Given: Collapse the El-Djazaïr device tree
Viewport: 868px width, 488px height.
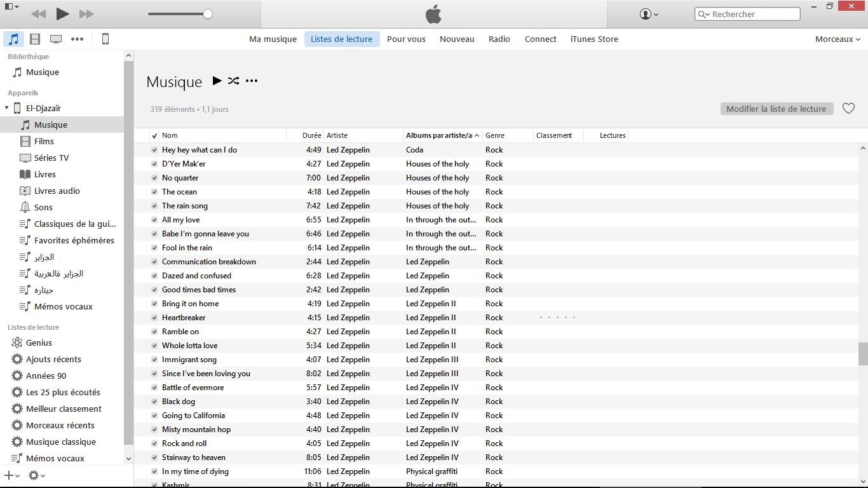Looking at the screenshot, I should point(7,108).
